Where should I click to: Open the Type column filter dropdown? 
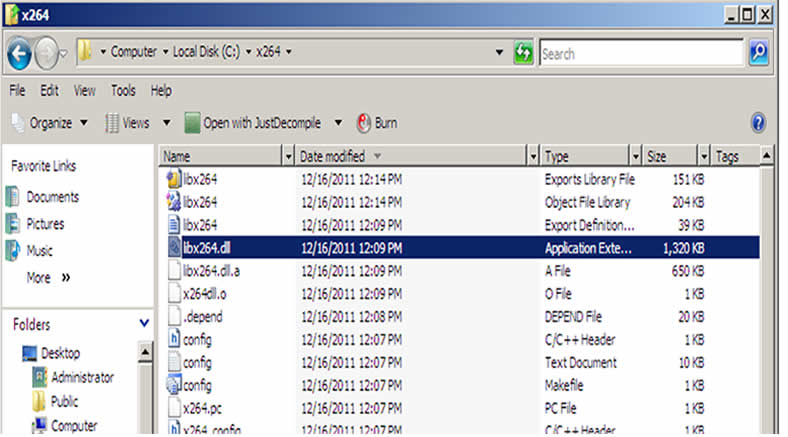point(636,157)
